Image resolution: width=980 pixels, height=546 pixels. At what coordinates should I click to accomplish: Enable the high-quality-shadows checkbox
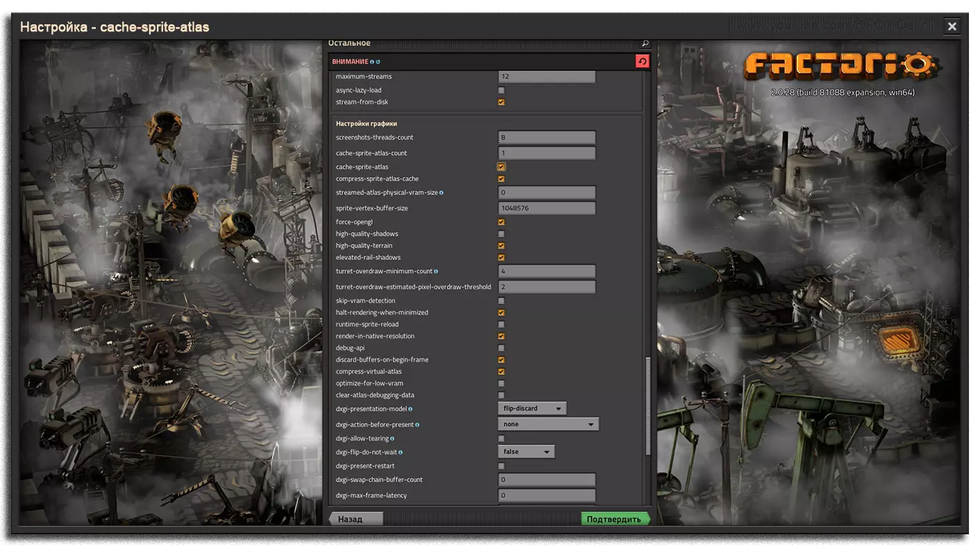[x=501, y=234]
